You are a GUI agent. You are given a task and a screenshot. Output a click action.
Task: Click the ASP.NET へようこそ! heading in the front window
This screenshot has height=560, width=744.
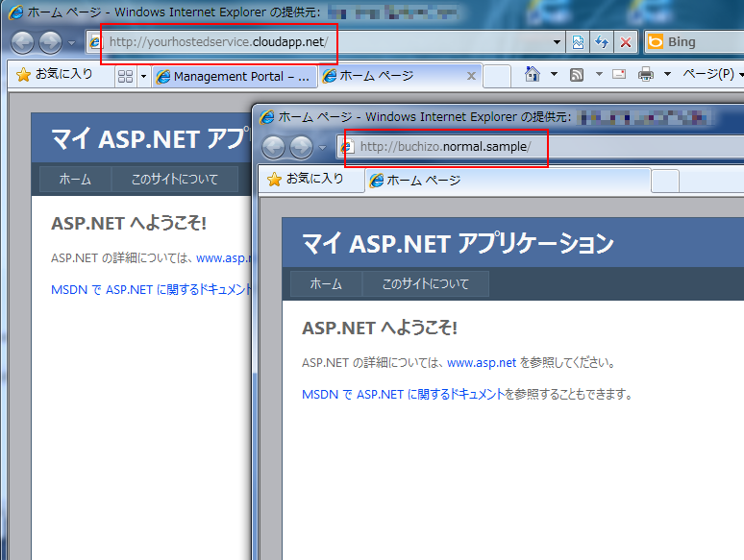380,328
